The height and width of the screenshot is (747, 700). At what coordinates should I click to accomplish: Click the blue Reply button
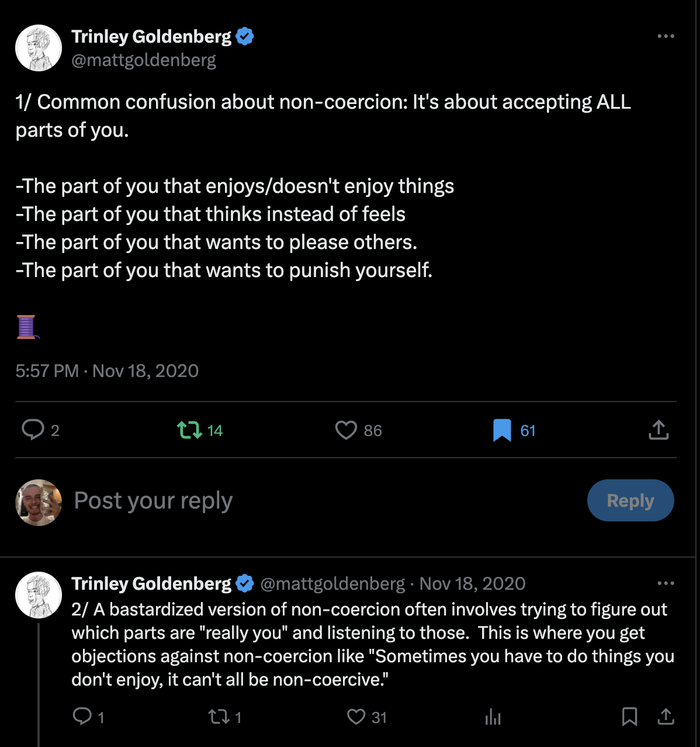coord(630,500)
